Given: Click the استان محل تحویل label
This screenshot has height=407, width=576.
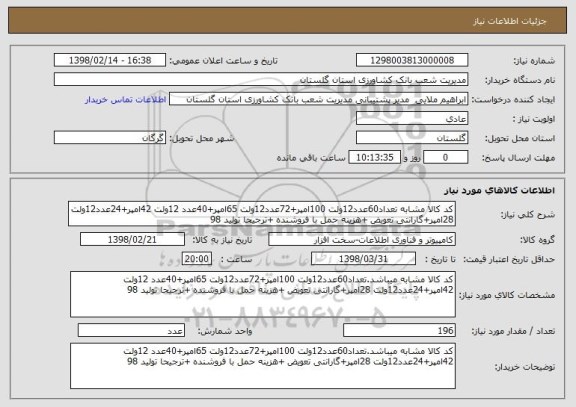Looking at the screenshot, I should tap(520, 138).
